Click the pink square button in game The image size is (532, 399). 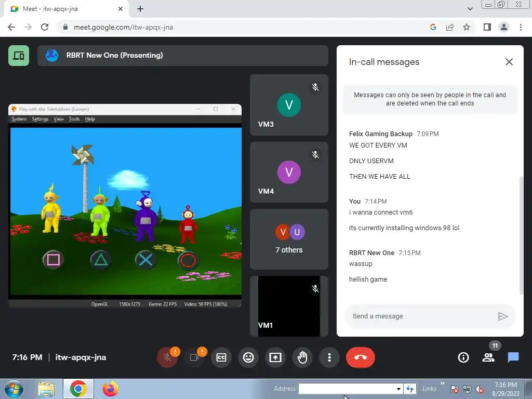53,260
